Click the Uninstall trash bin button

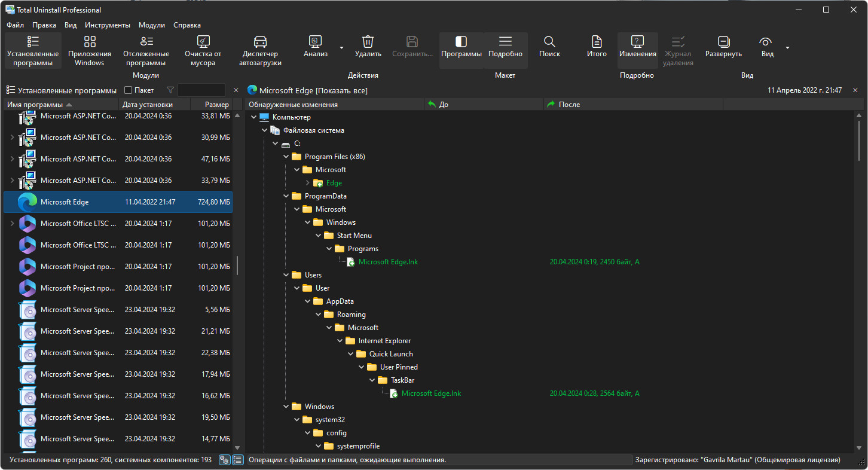(x=368, y=47)
